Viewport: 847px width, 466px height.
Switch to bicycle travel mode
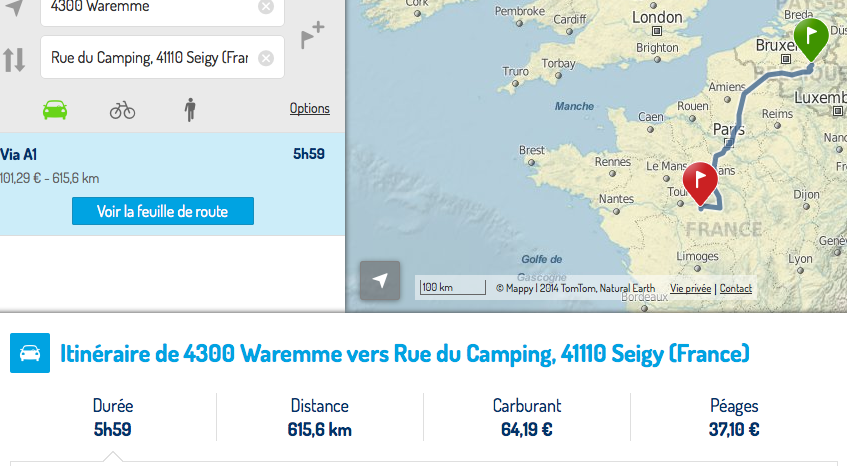point(122,109)
